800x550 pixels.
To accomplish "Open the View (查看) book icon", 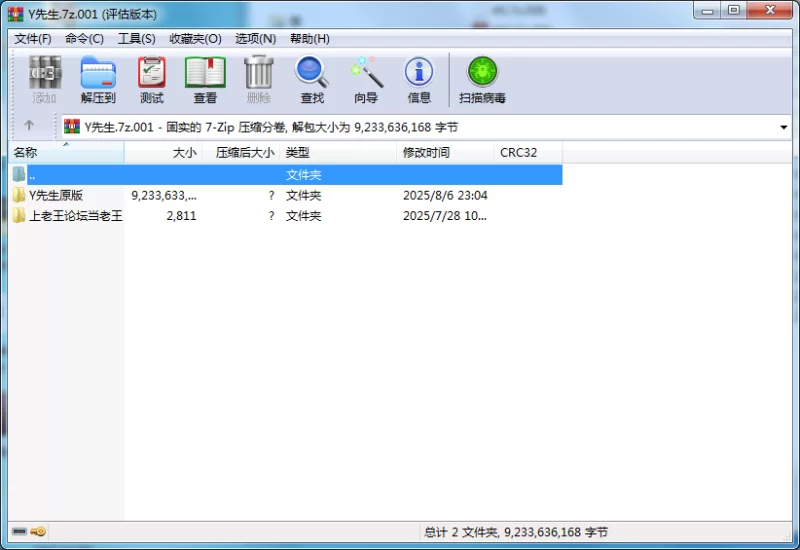I will pyautogui.click(x=205, y=79).
